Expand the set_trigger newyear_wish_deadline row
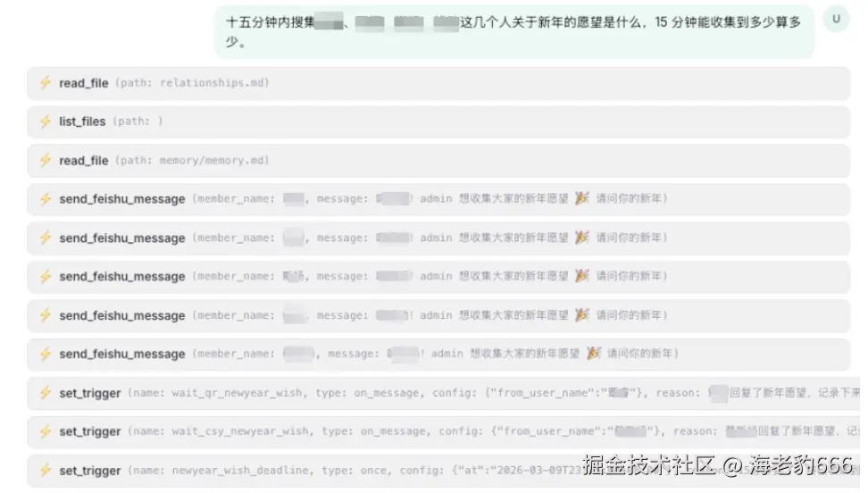The width and height of the screenshot is (868, 493). [443, 471]
